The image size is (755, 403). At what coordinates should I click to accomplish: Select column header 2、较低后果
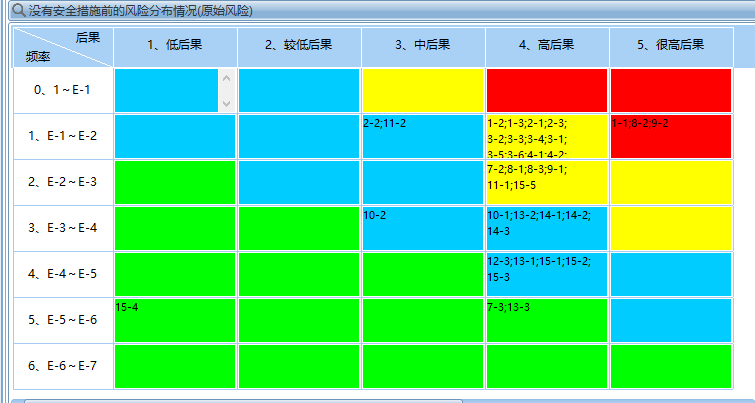299,47
